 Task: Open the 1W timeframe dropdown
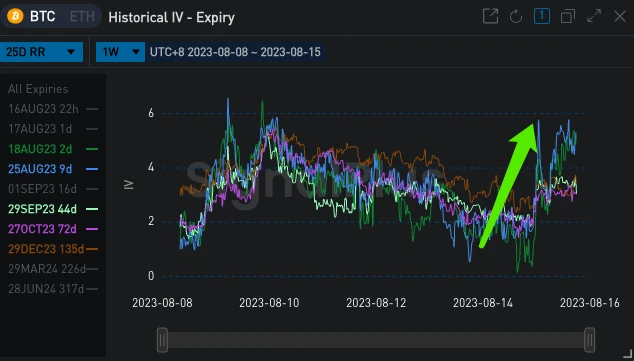click(x=120, y=52)
